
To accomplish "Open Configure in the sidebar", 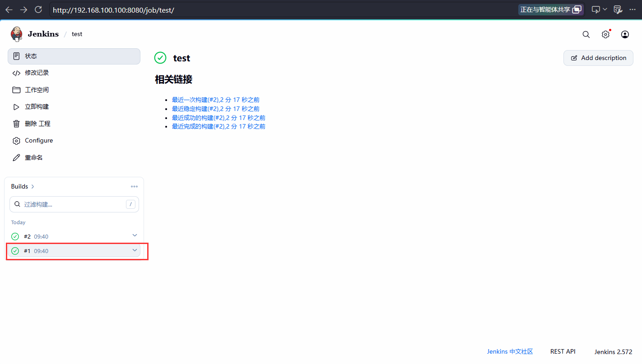I will click(x=74, y=141).
